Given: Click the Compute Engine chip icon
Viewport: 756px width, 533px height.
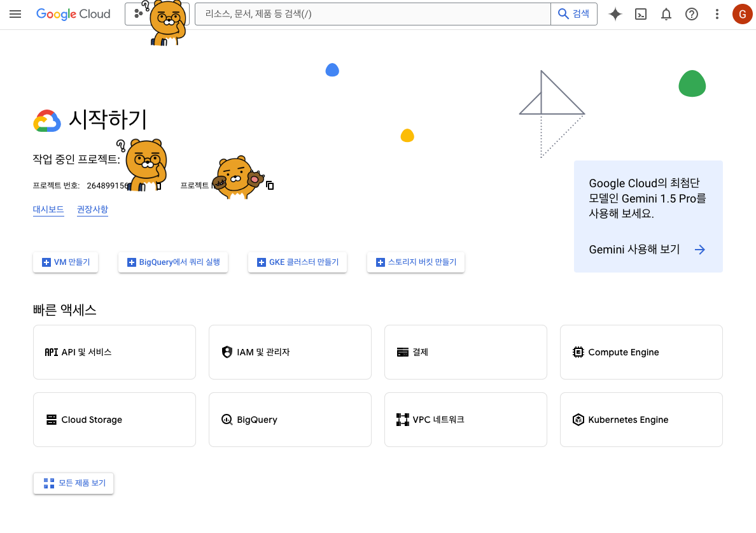Looking at the screenshot, I should tap(578, 352).
